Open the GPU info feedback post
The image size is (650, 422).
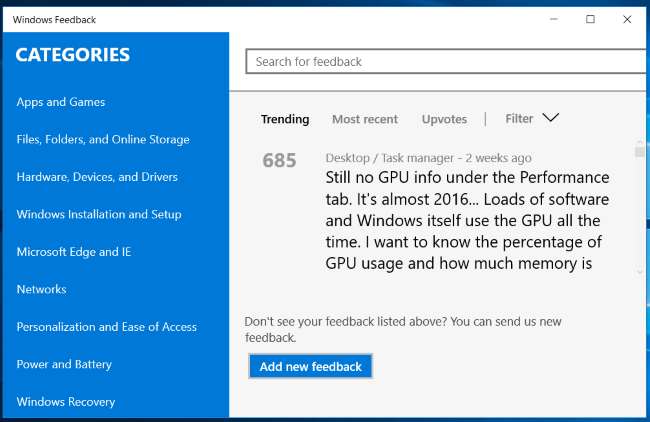pos(467,220)
